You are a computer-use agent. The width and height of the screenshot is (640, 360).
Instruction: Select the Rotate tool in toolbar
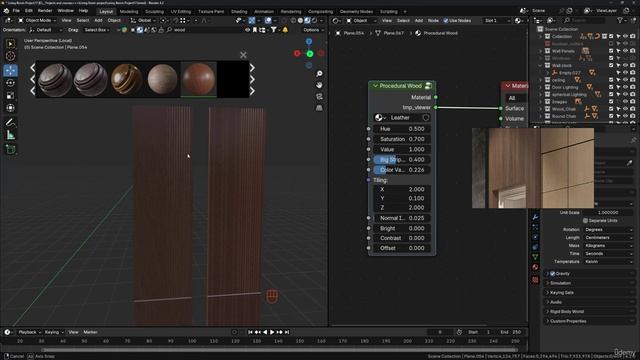[11, 83]
